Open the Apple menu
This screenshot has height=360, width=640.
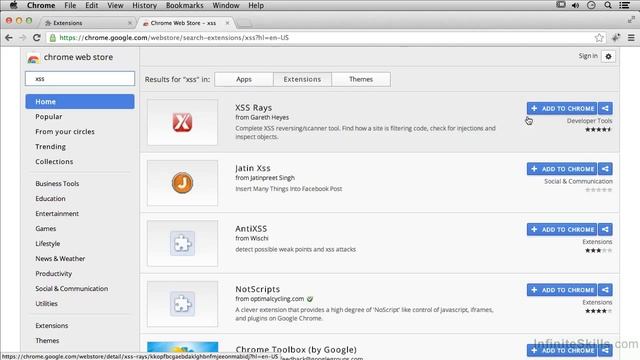point(13,5)
